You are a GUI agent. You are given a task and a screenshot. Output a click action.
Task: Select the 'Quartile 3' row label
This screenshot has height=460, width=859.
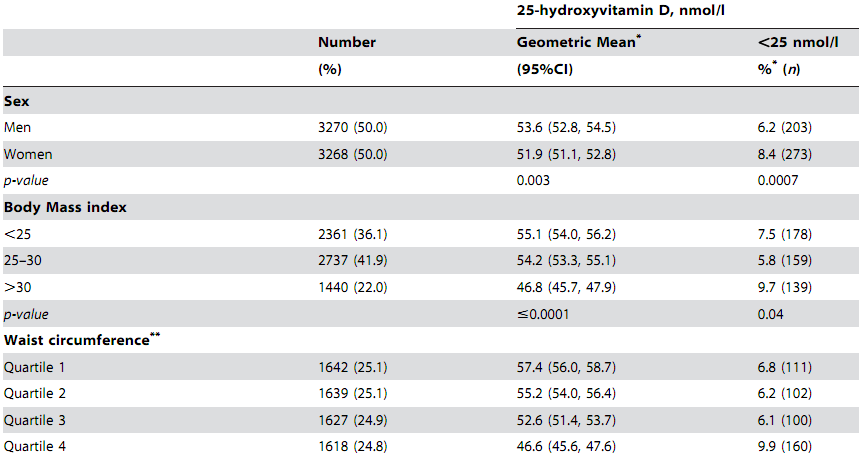point(34,421)
